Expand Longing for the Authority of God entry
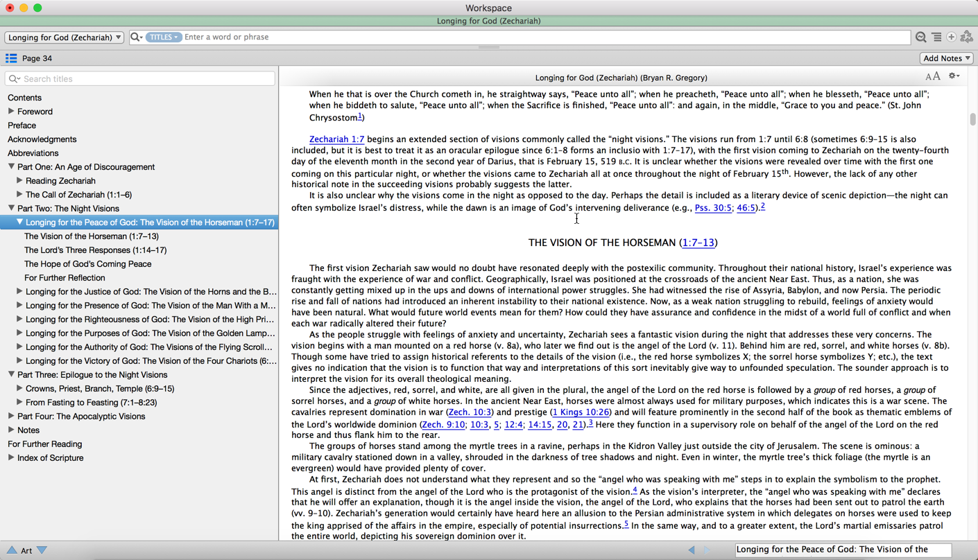This screenshot has height=560, width=978. [x=19, y=347]
